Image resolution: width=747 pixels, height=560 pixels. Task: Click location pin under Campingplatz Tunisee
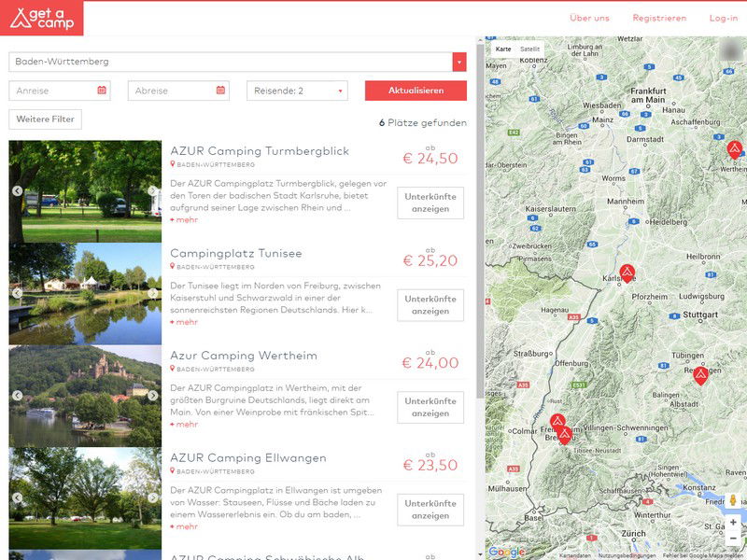click(x=173, y=266)
